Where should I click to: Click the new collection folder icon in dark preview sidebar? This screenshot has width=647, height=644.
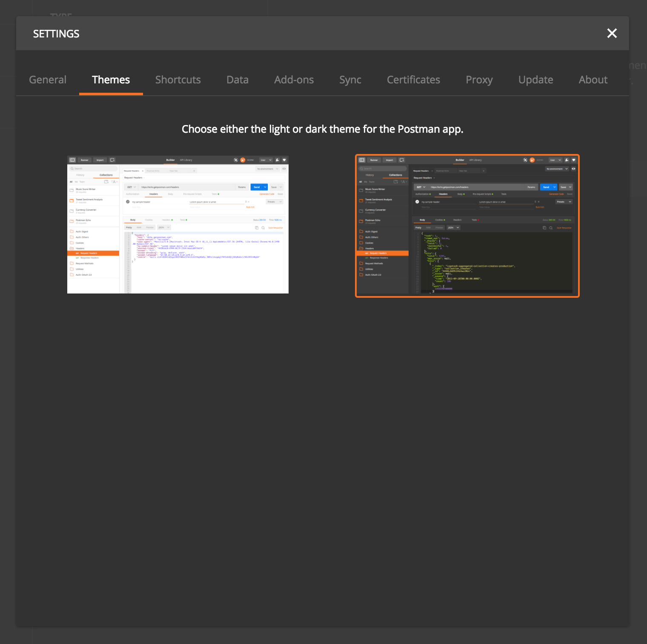click(x=395, y=182)
